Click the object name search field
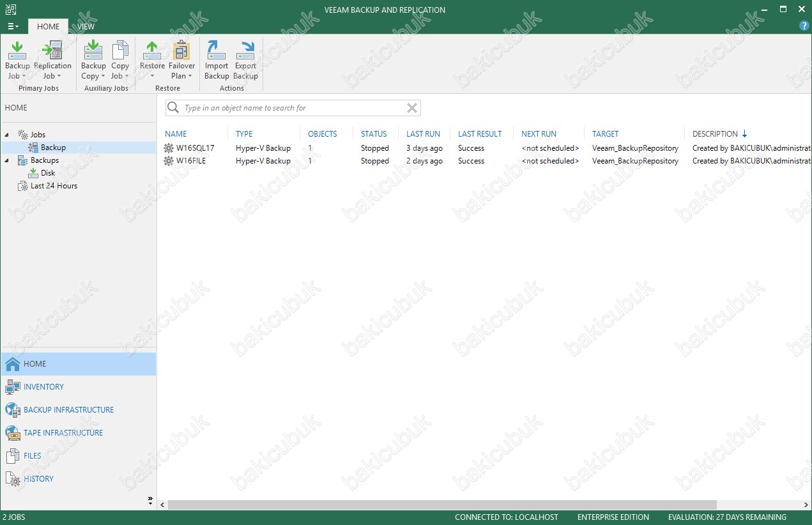This screenshot has height=525, width=812. click(x=293, y=108)
